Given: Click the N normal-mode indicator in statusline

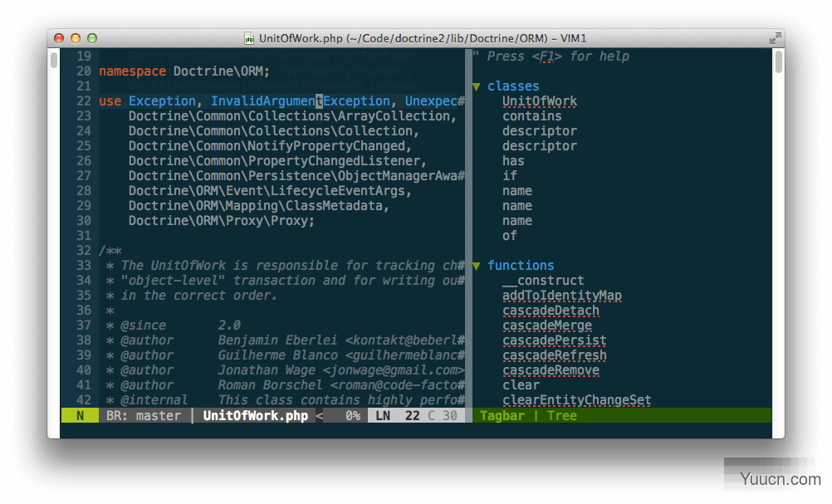Looking at the screenshot, I should tap(80, 415).
